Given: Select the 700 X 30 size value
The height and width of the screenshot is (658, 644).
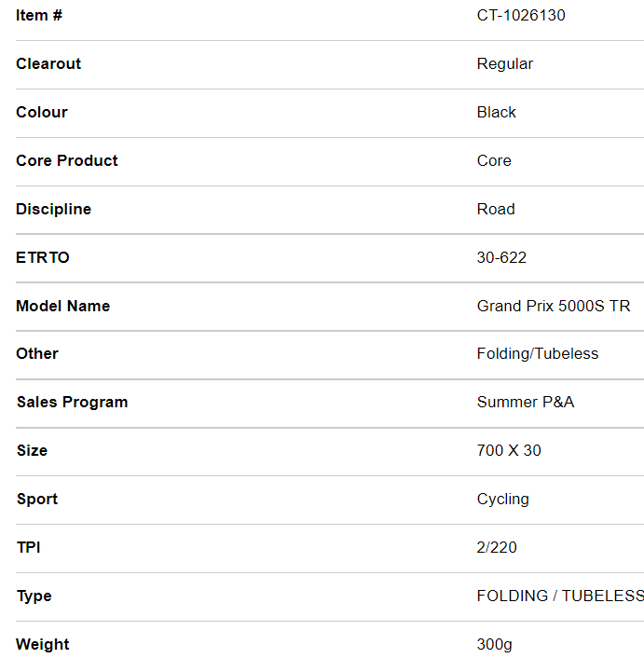Looking at the screenshot, I should [x=509, y=451].
